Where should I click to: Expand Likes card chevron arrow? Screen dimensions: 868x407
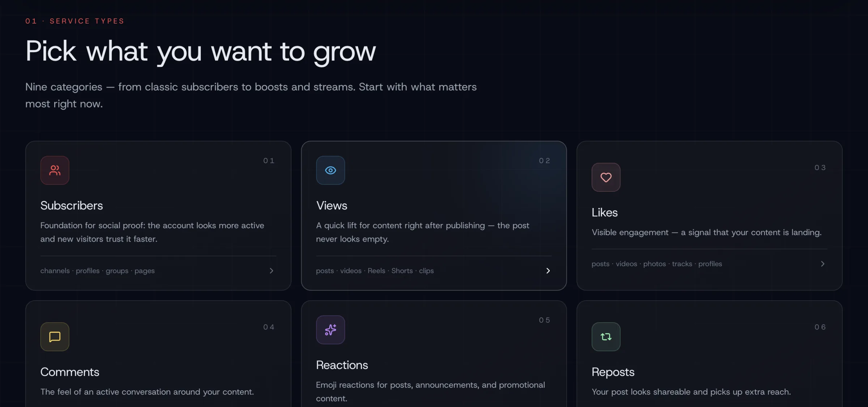tap(822, 264)
